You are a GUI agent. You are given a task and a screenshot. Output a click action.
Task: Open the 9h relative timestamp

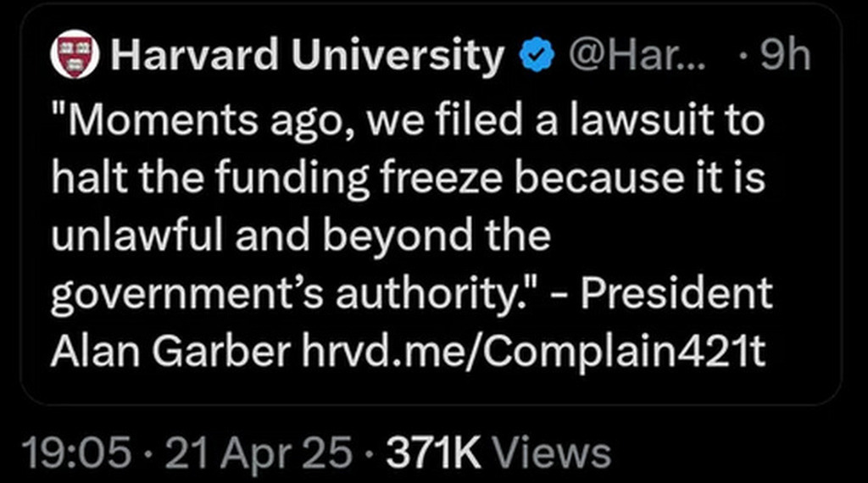785,55
